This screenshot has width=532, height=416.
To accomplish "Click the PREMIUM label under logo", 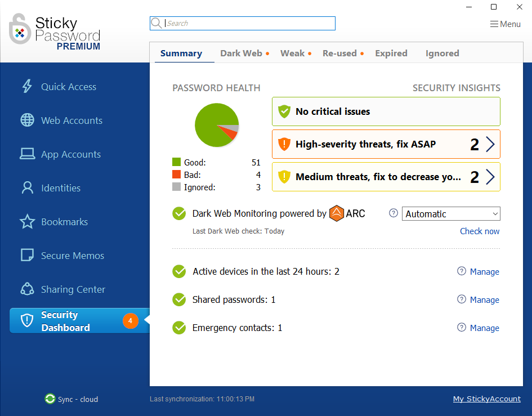I will coord(78,46).
